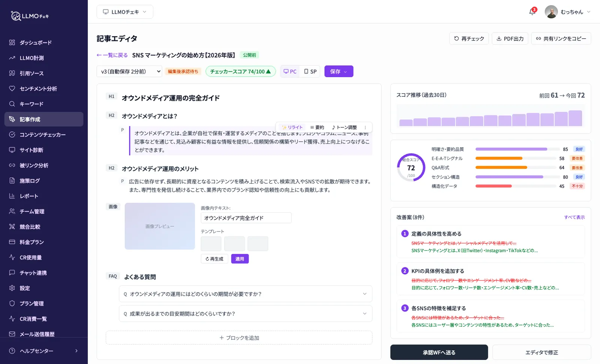Click the チェッカースコア 74/100 badge
Image resolution: width=600 pixels, height=364 pixels.
tap(240, 72)
